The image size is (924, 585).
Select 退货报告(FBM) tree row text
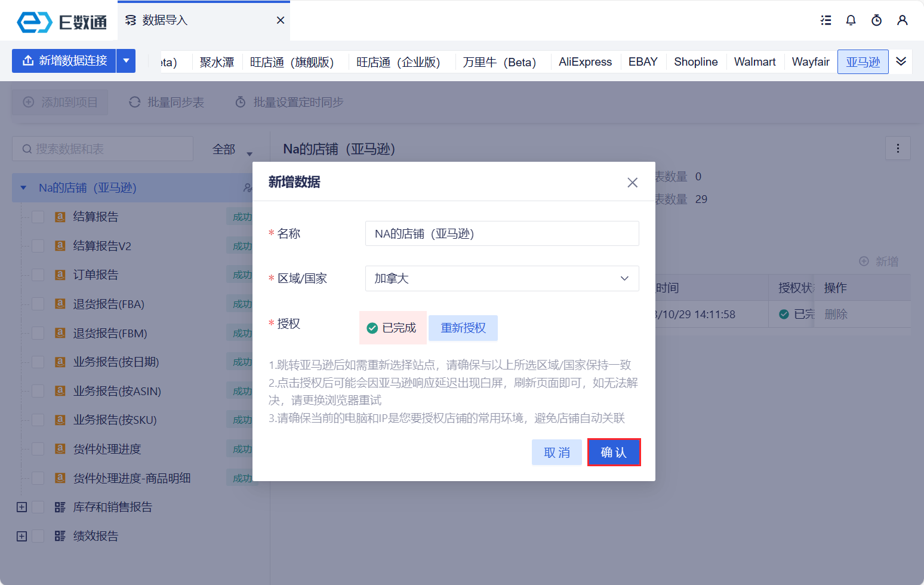110,333
